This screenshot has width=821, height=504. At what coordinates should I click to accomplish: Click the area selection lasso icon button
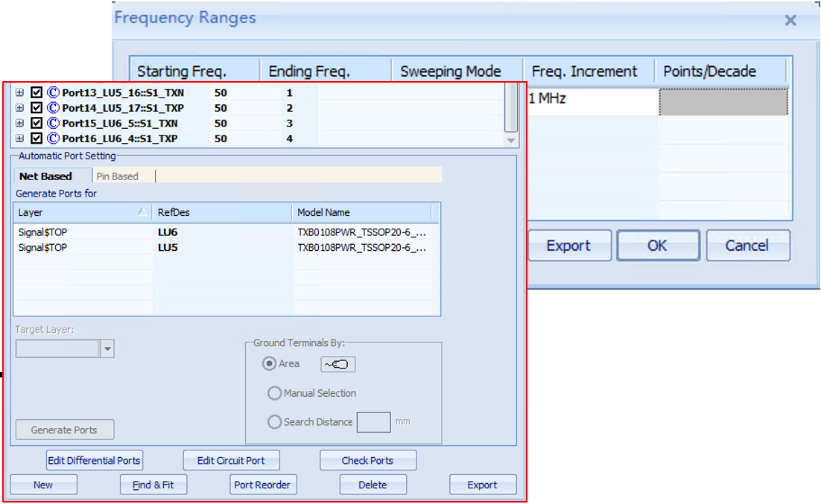[337, 364]
